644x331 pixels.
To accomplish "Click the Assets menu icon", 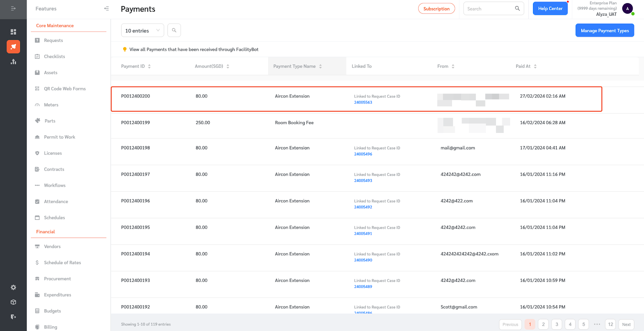I will click(37, 72).
